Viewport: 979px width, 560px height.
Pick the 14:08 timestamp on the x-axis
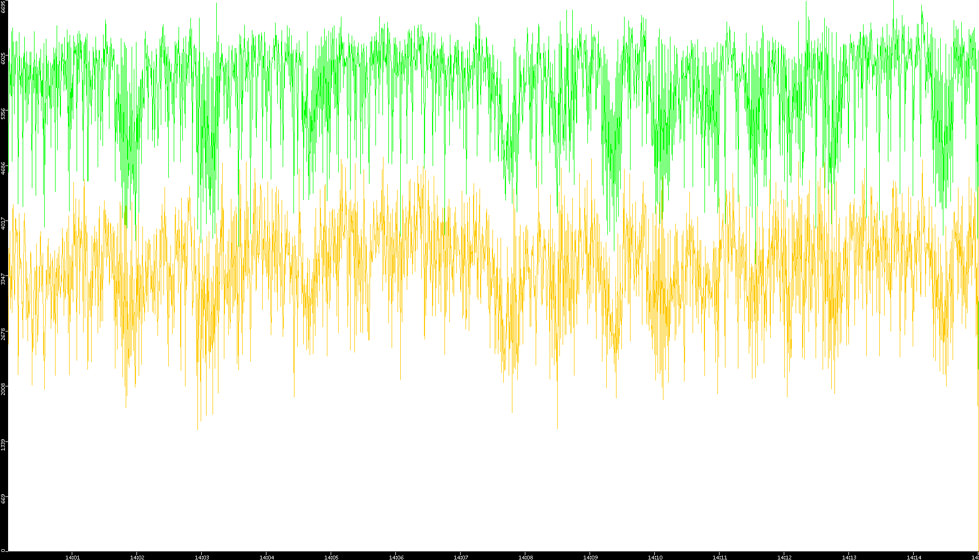coord(525,557)
